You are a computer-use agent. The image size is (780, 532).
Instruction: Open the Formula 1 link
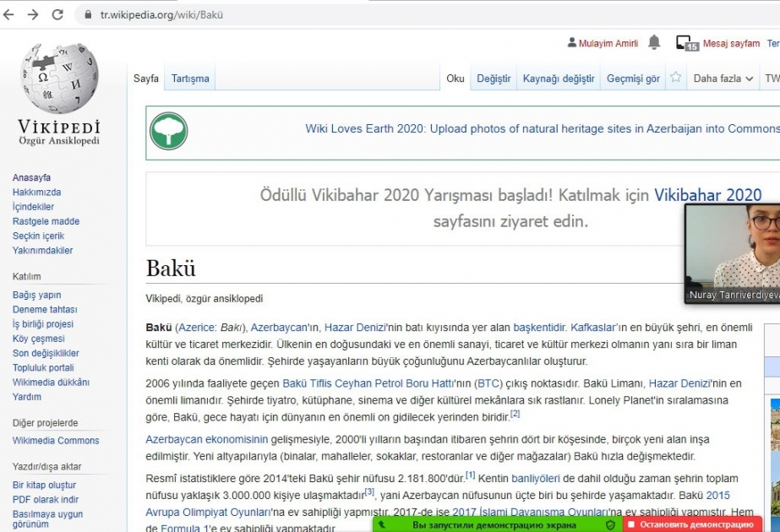[x=184, y=528]
